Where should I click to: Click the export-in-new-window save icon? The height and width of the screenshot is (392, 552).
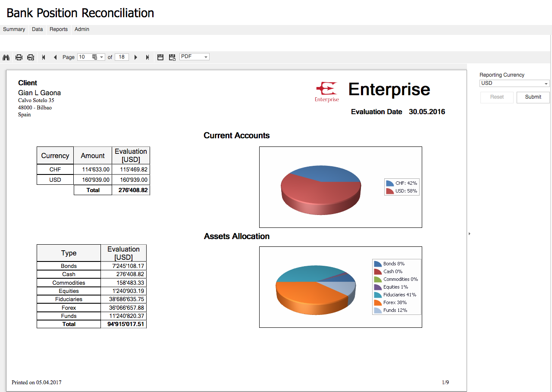172,57
